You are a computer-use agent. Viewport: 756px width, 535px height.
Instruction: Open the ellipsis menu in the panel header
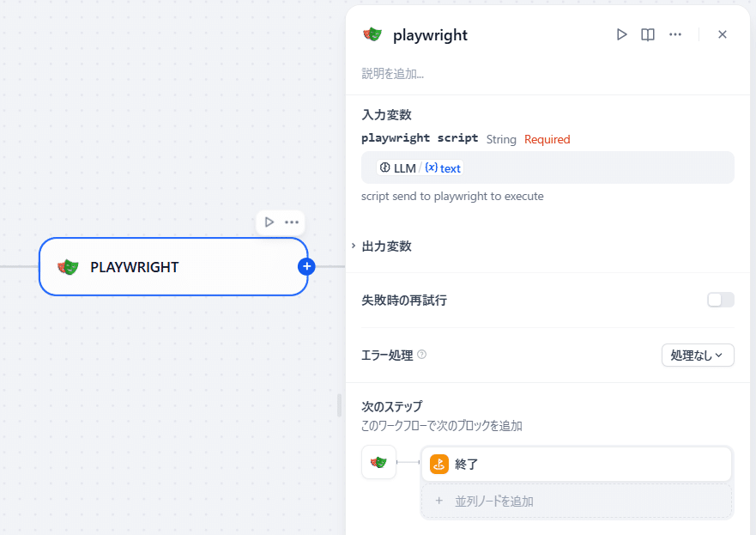point(674,34)
